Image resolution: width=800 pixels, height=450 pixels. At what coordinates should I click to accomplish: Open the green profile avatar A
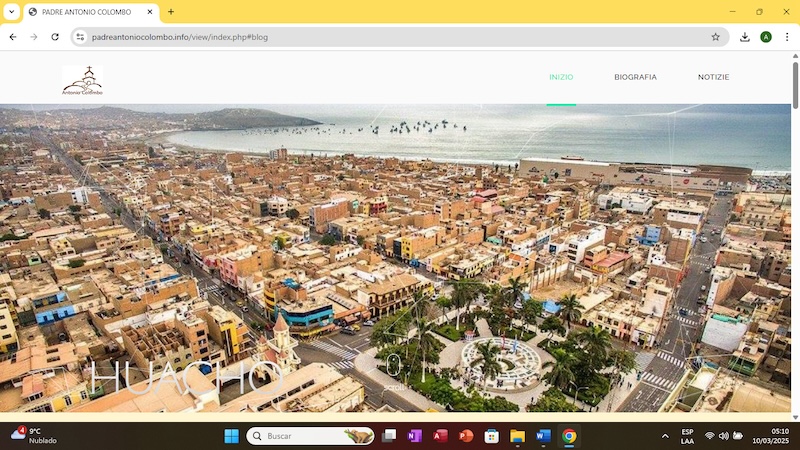(x=766, y=37)
